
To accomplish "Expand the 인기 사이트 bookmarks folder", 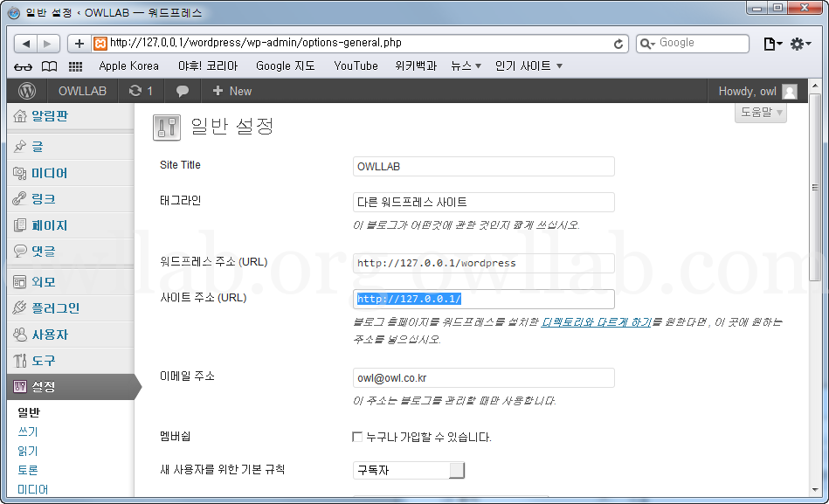I will (x=528, y=66).
